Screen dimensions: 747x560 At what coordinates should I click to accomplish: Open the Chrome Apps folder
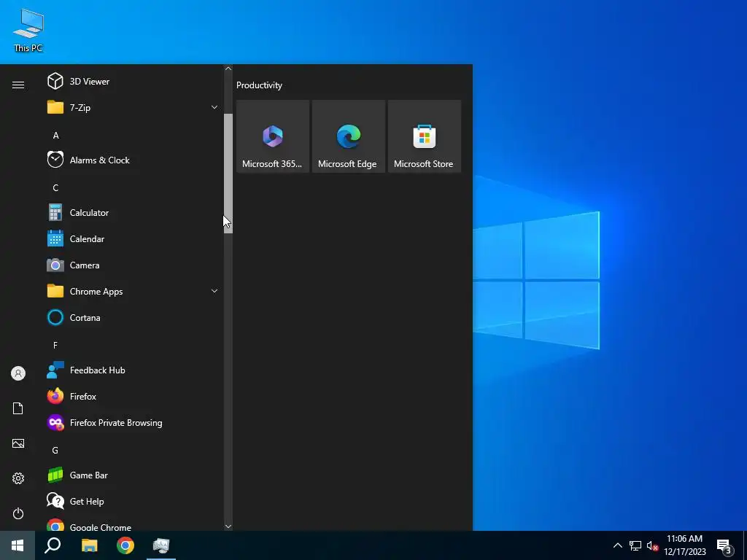tap(133, 292)
